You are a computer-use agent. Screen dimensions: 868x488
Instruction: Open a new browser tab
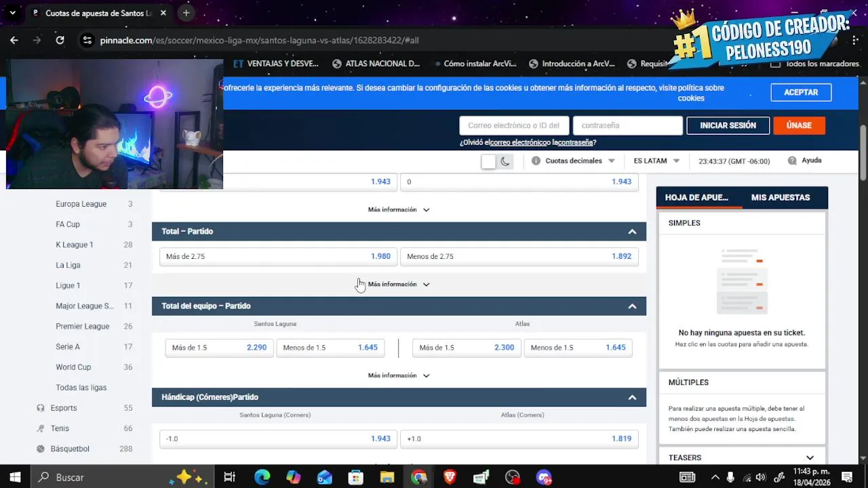pos(186,13)
